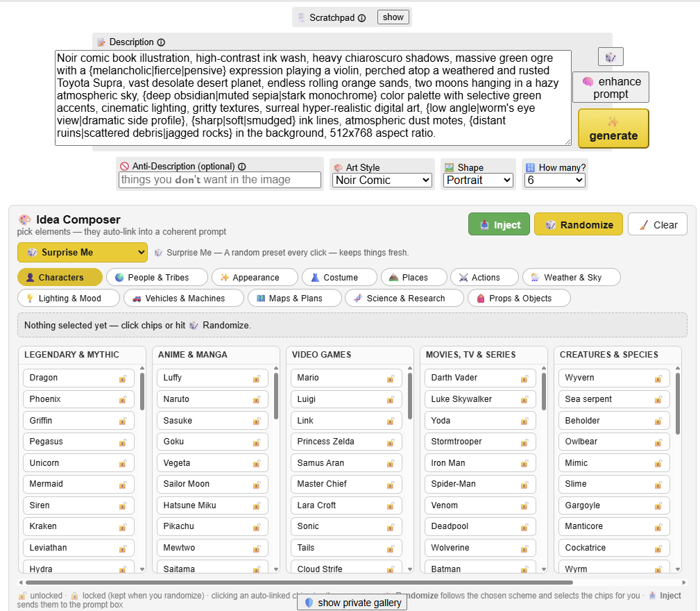
Task: Expand the Surprise Me preset dropdown
Action: (83, 252)
